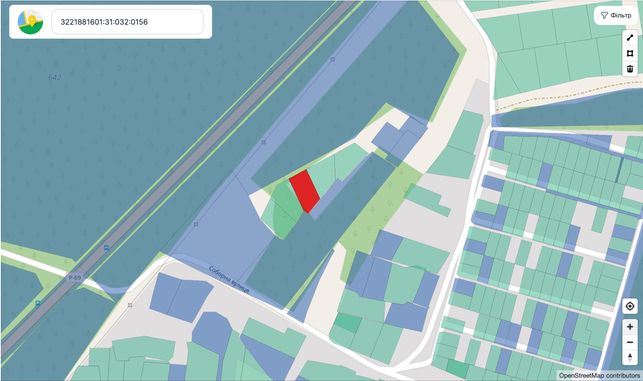Select the light green parcel right of the red plot
This screenshot has width=643, height=381.
coord(324,178)
